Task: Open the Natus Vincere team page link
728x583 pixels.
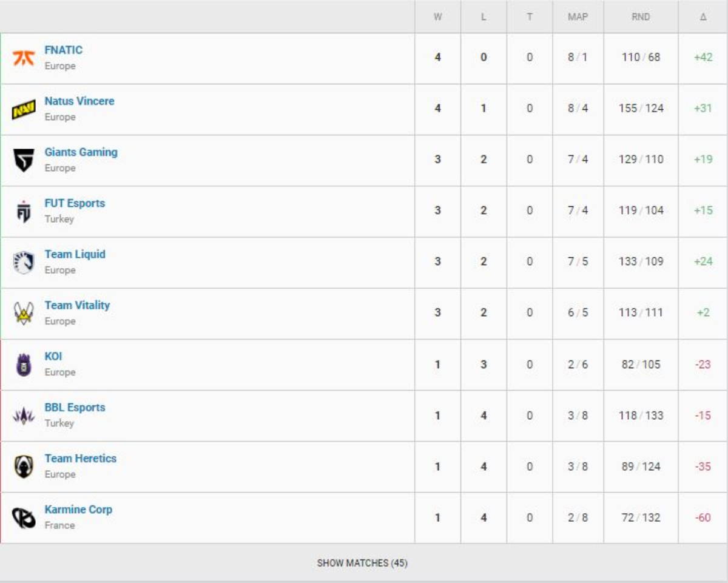Action: click(79, 101)
